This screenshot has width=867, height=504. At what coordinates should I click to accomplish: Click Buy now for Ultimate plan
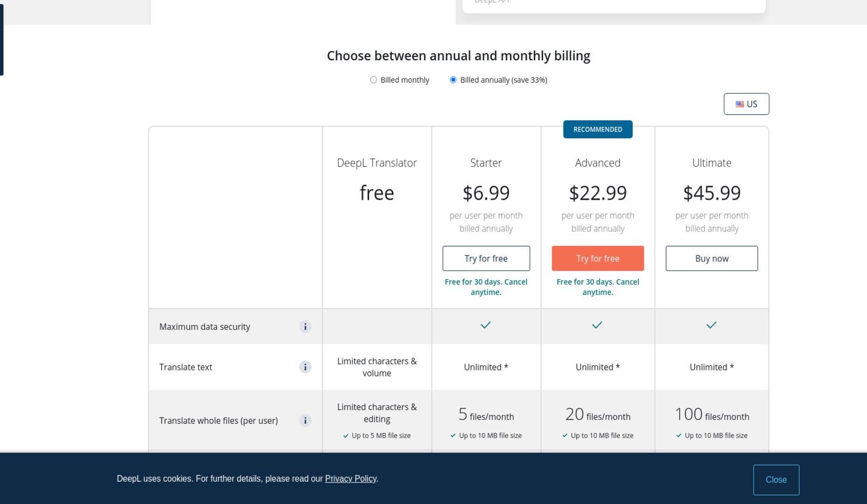712,259
